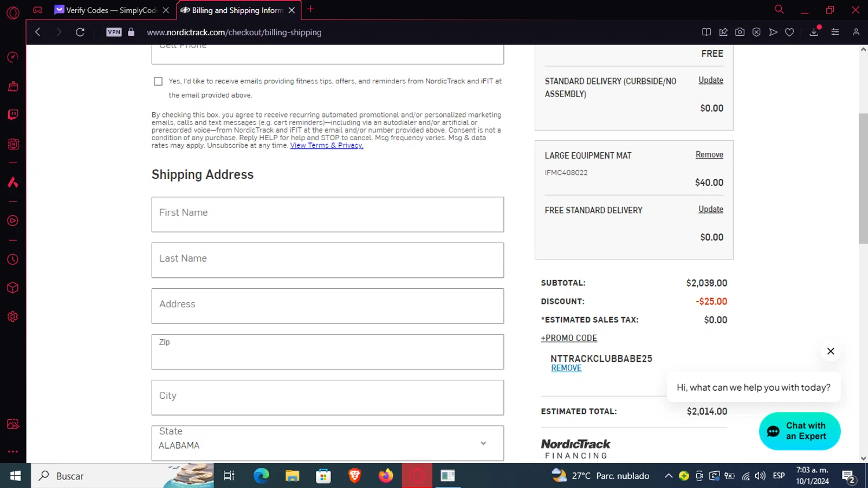
Task: Open Player icon in sidebar
Action: pyautogui.click(x=13, y=221)
